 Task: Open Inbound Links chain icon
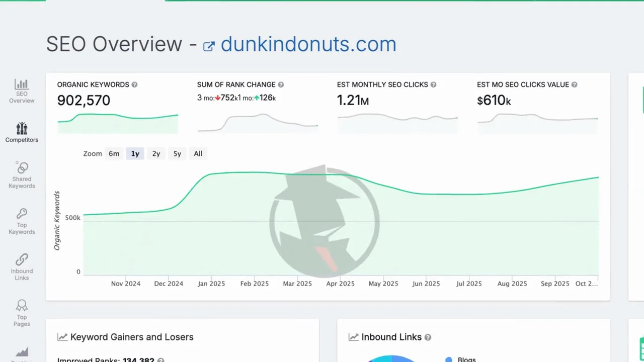[22, 260]
